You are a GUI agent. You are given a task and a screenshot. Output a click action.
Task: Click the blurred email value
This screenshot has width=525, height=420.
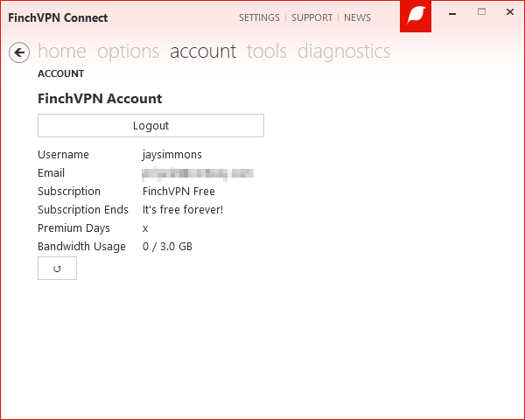click(x=198, y=173)
